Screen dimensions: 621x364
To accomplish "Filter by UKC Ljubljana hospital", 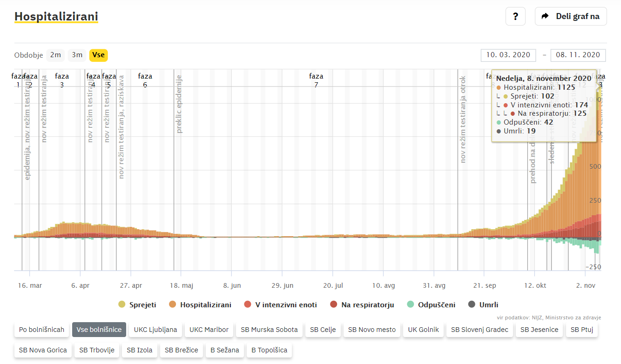I will point(155,330).
